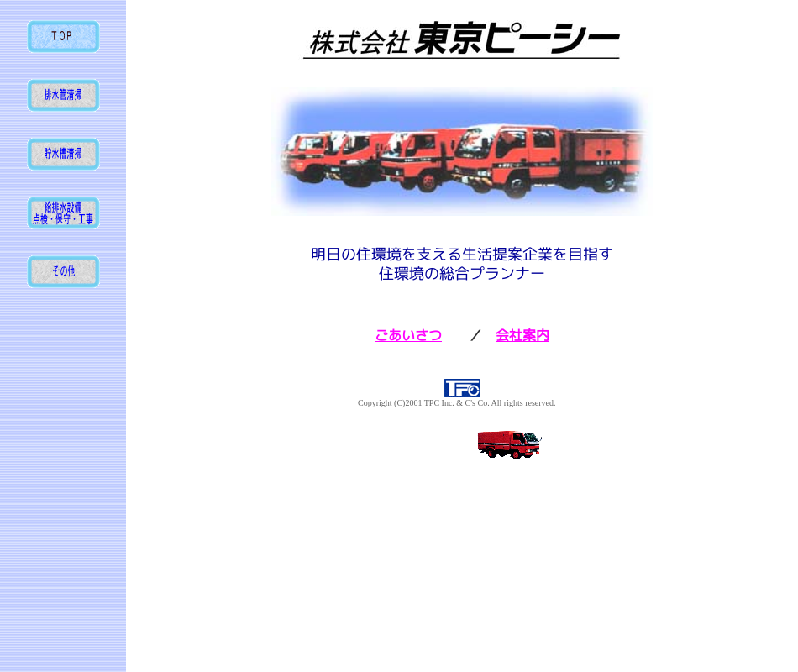Screen dimensions: 798x672
Task: Open the 会社案内 link
Action: tap(522, 335)
